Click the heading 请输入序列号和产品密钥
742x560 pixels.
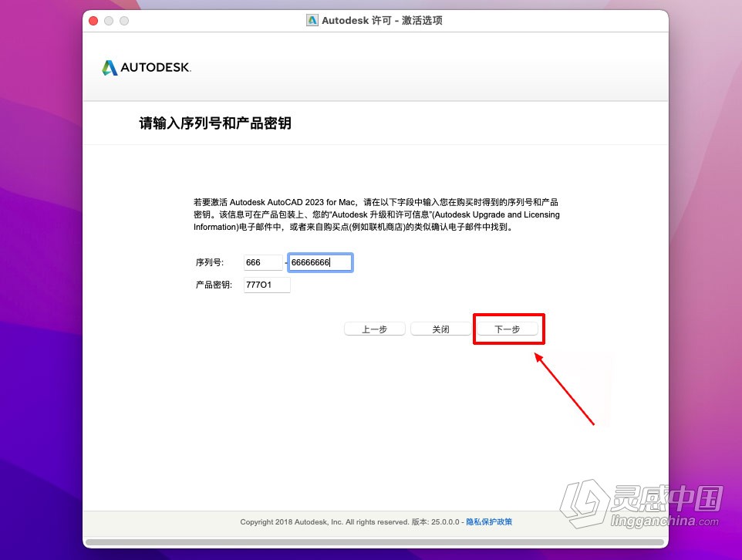215,123
